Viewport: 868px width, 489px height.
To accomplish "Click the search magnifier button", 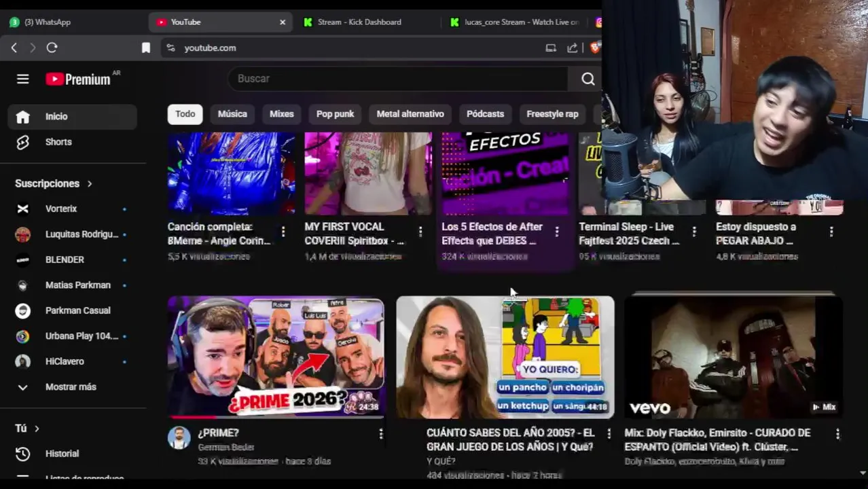I will tap(587, 79).
